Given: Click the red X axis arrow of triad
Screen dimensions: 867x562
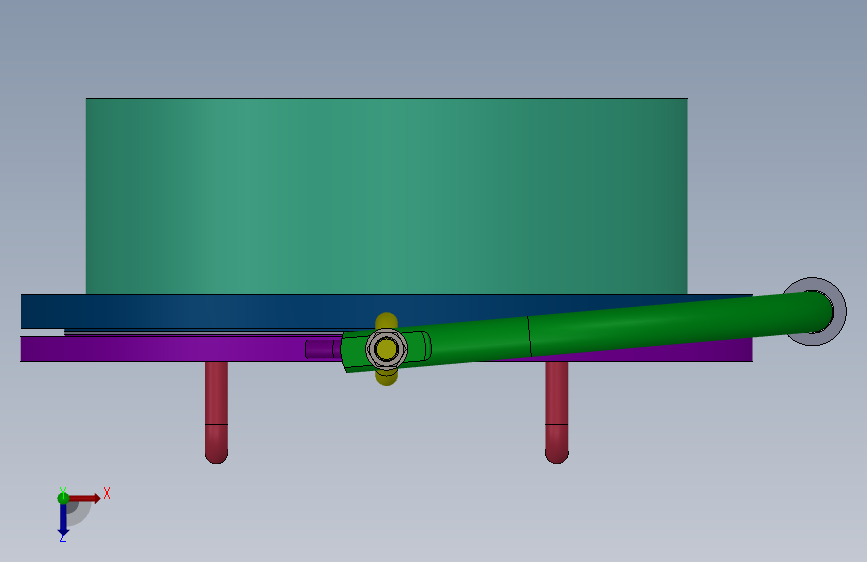Looking at the screenshot, I should 85,498.
